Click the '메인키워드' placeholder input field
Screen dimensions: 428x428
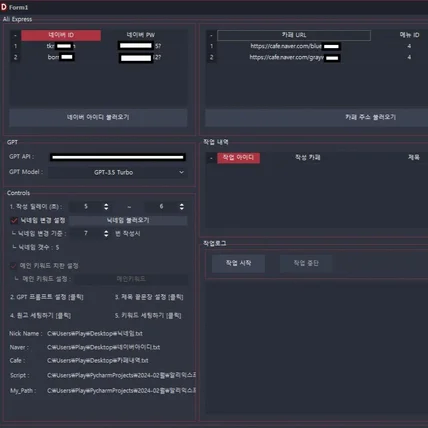131,279
